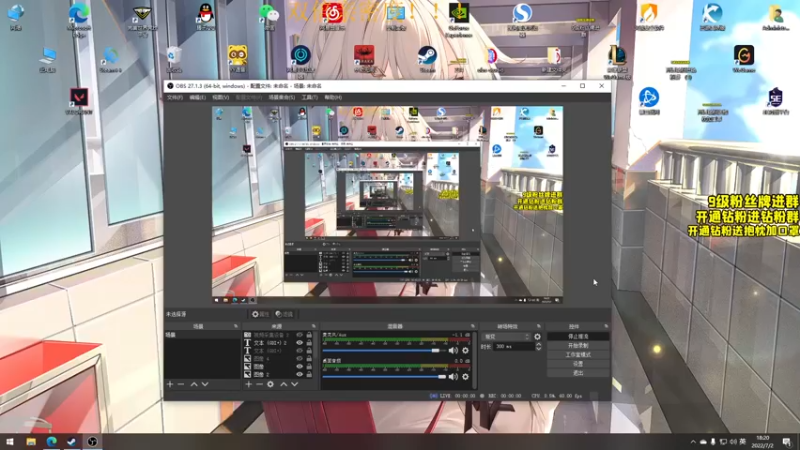Launch NetEase Cloud Music desktop icon
Image resolution: width=800 pixels, height=450 pixels.
(x=332, y=17)
